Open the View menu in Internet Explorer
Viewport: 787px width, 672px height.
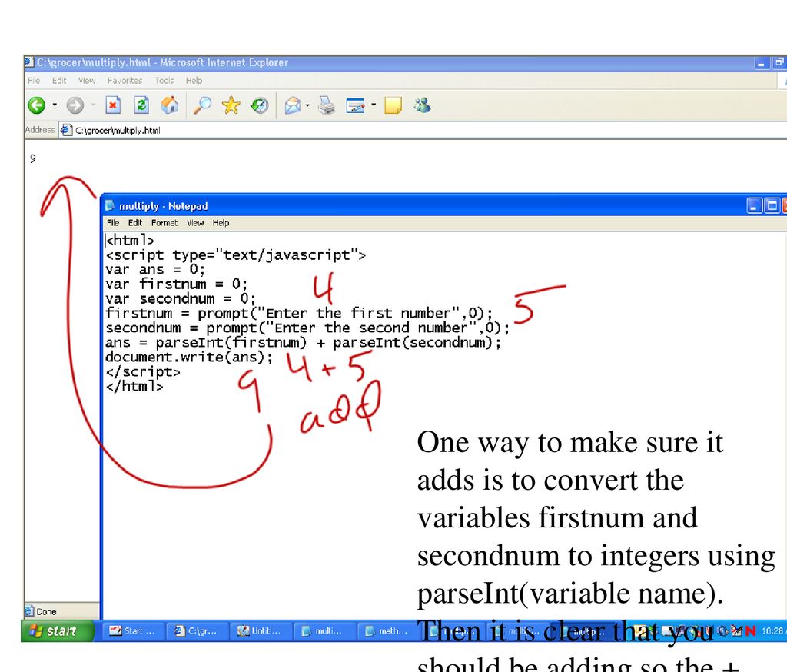tap(87, 81)
